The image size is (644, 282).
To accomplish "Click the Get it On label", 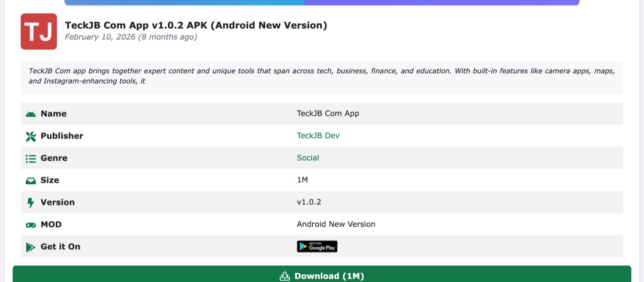I will [x=60, y=247].
